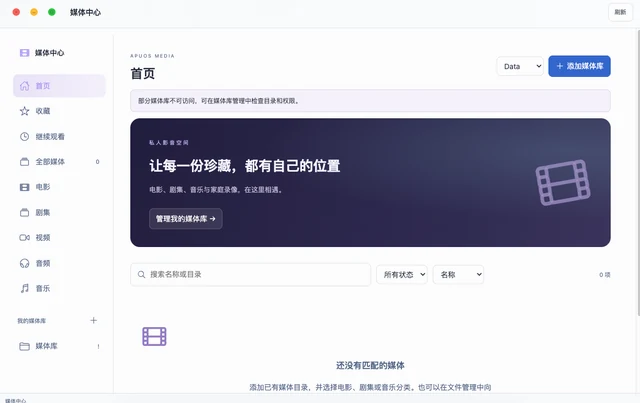
Task: Open the 名称 sort dropdown
Action: tap(458, 274)
